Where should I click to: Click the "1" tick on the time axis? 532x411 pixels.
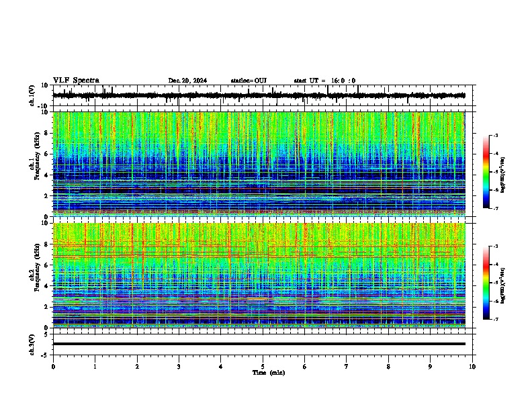(x=95, y=367)
